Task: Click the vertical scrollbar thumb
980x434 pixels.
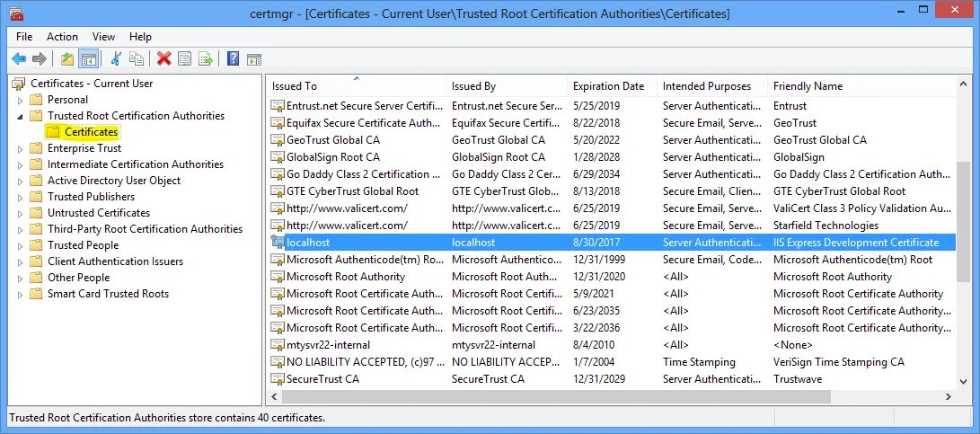Action: tap(963, 221)
